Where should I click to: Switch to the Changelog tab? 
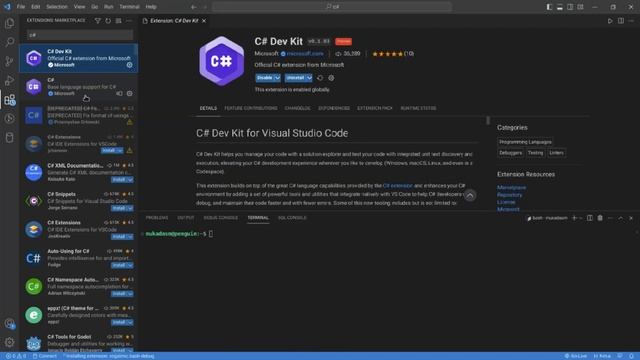pyautogui.click(x=298, y=108)
